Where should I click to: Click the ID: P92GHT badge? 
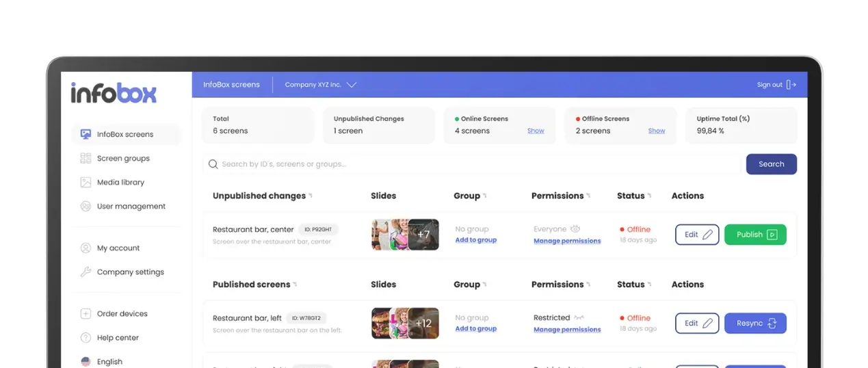(x=319, y=230)
